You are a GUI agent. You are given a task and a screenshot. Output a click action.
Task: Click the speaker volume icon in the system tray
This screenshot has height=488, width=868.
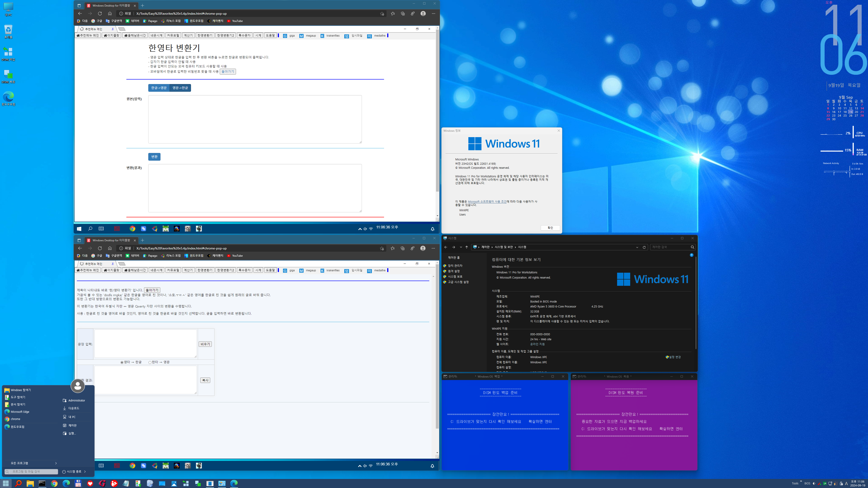[814, 484]
